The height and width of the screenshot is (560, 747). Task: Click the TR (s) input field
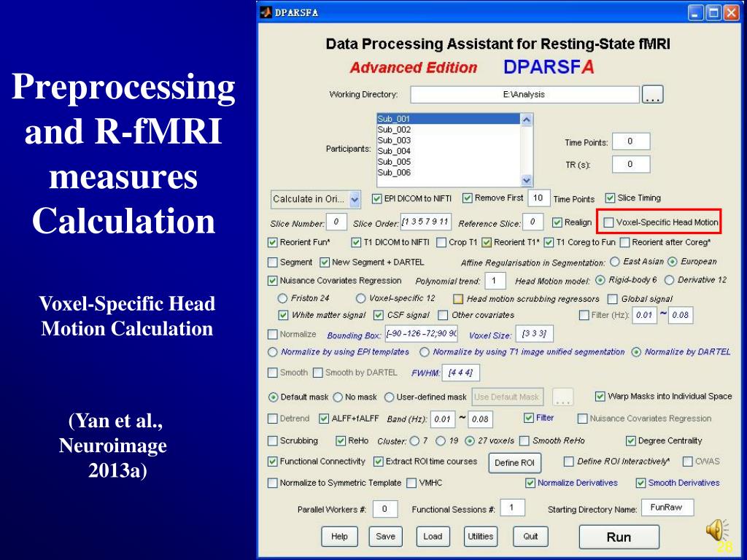[x=631, y=164]
